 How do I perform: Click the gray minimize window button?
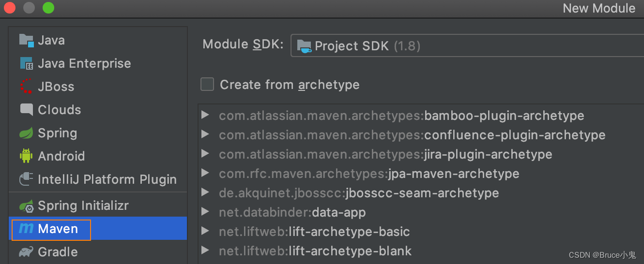click(x=29, y=8)
